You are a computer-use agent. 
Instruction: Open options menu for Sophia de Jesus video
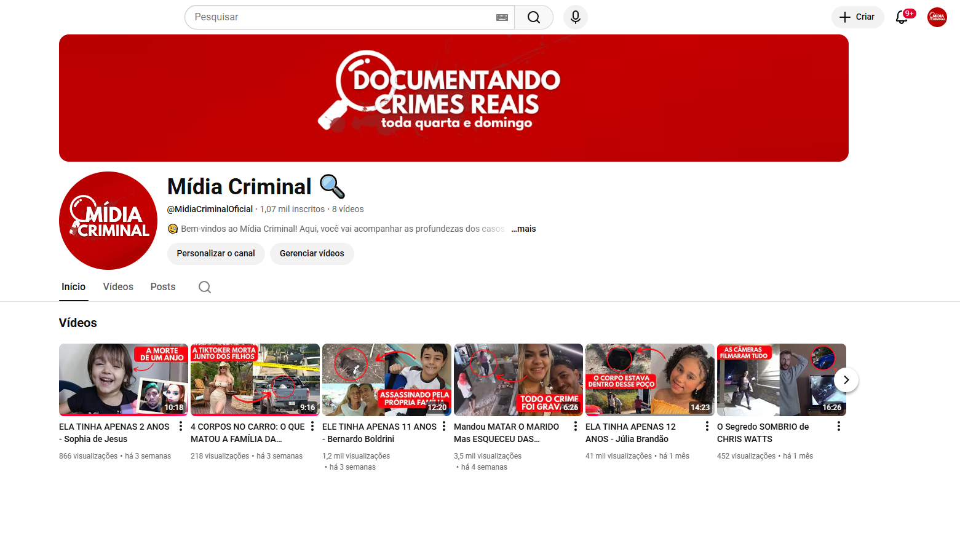[181, 426]
